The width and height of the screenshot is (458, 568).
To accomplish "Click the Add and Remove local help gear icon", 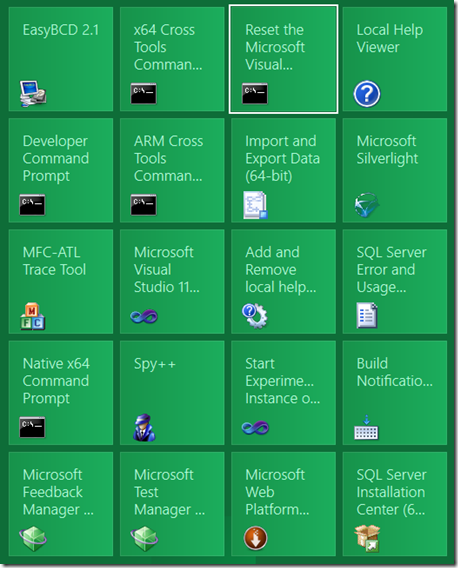I will pyautogui.click(x=255, y=316).
